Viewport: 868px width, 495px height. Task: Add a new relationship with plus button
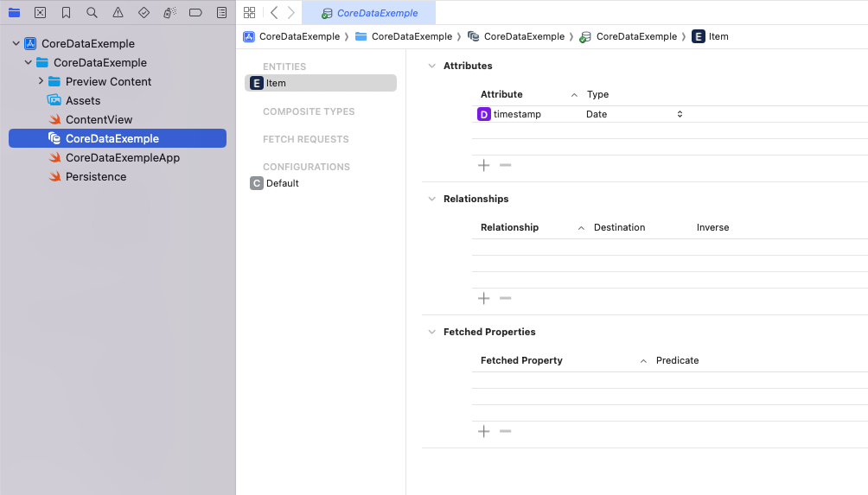tap(484, 299)
